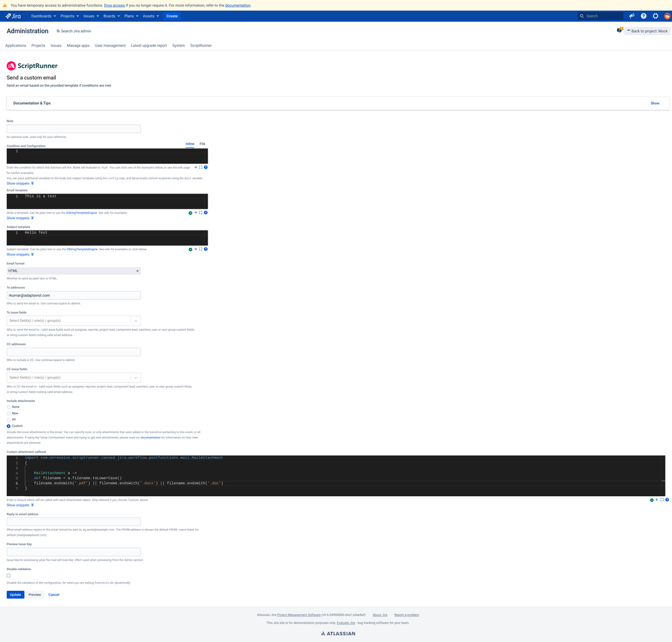This screenshot has width=672, height=642.
Task: Click the Update button
Action: 15,594
